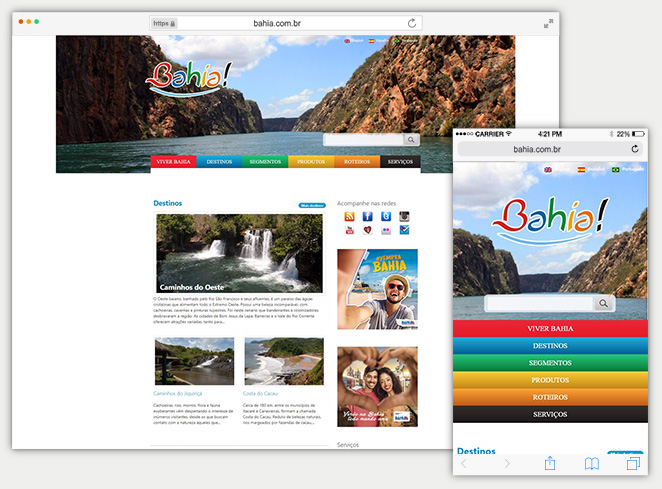662x489 pixels.
Task: Open Costa do Cacau beach thumbnail
Action: 284,361
